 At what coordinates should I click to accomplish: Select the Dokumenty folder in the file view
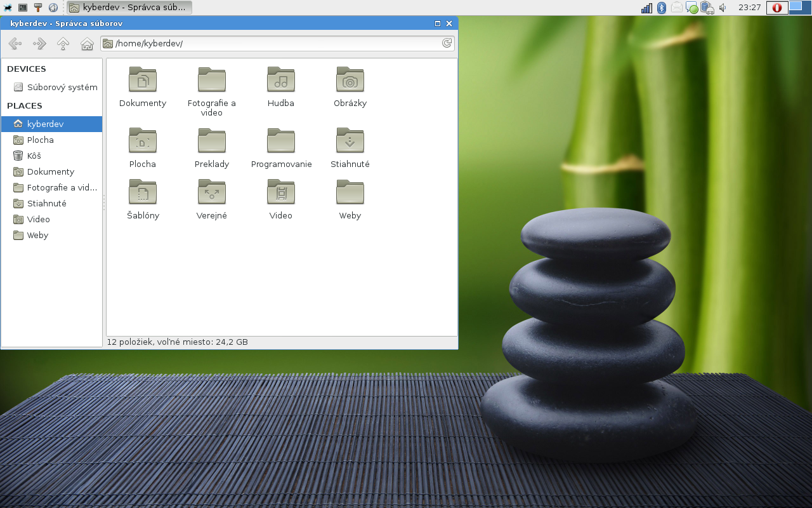click(143, 87)
